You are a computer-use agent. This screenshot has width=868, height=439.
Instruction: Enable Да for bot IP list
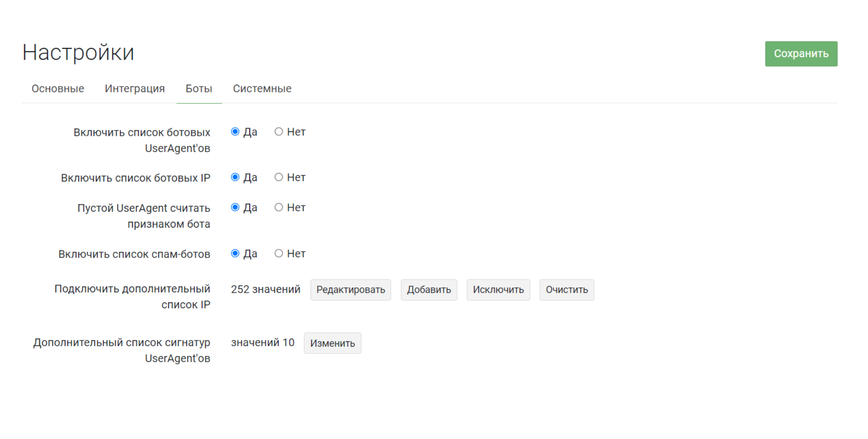(x=235, y=177)
